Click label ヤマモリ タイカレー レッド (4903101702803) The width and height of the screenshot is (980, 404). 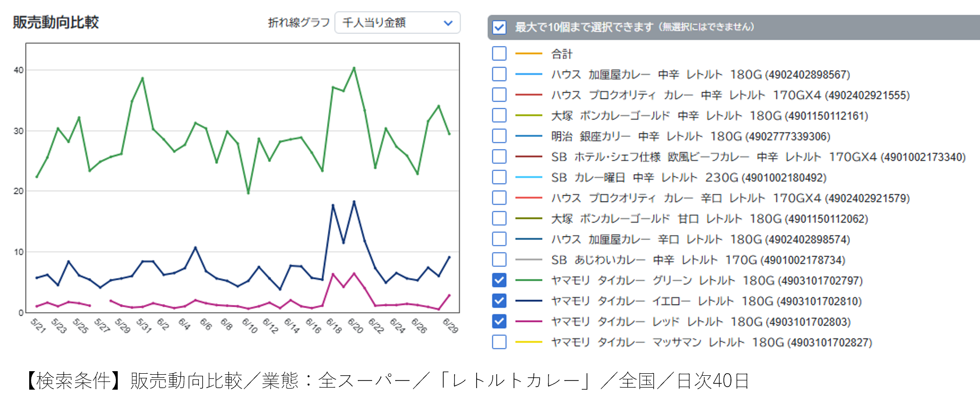point(701,322)
